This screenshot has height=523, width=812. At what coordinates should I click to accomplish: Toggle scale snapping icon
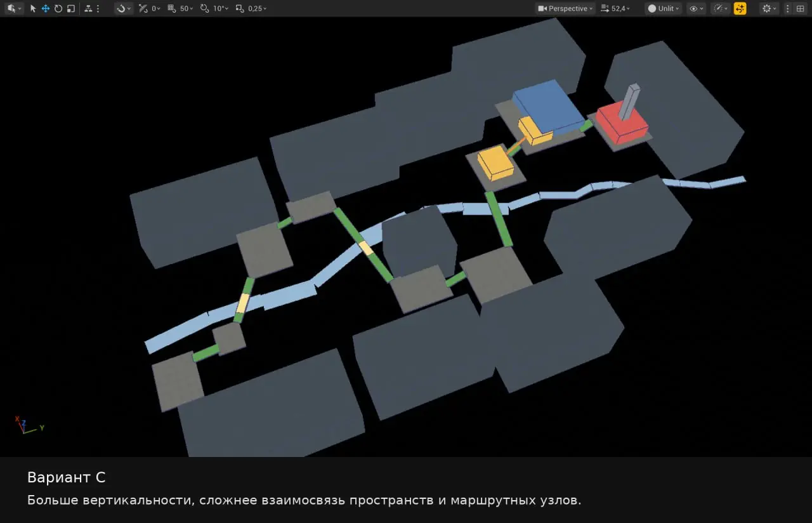(x=239, y=9)
